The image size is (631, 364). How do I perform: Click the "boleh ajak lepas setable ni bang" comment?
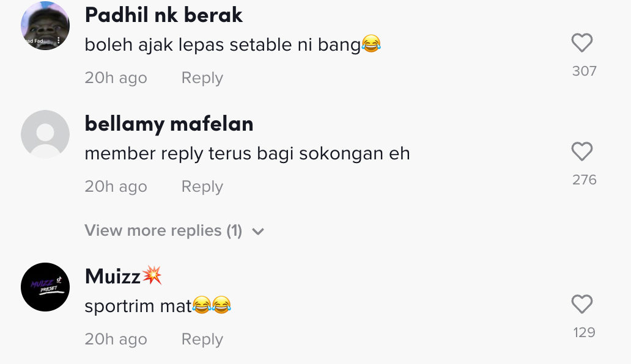[223, 45]
